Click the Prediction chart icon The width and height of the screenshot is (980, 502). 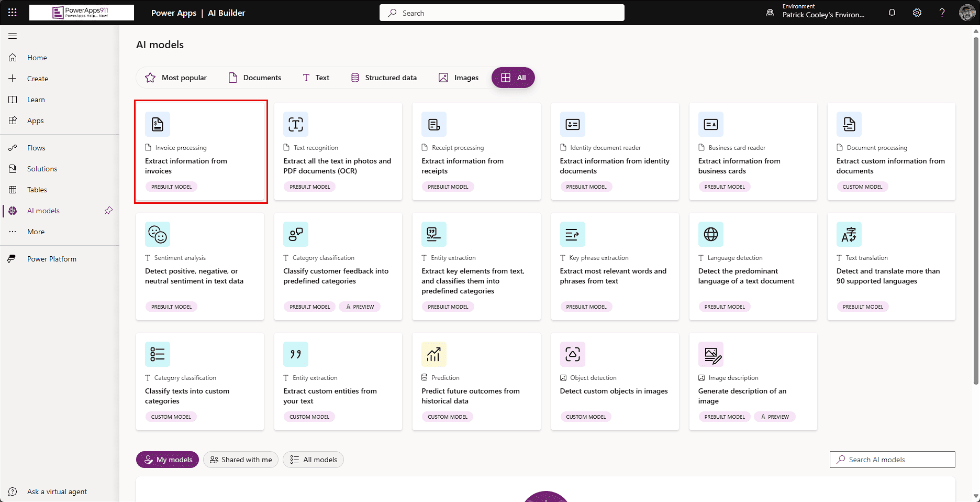[x=434, y=354]
